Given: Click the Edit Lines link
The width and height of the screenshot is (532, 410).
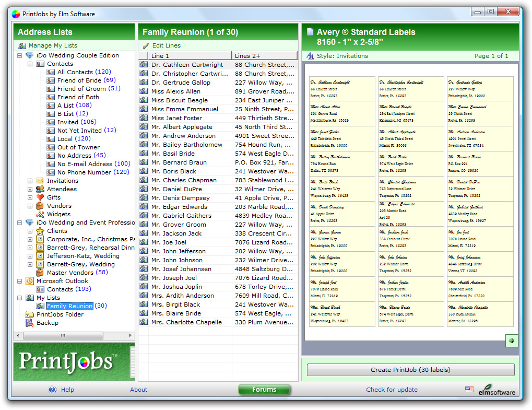Looking at the screenshot, I should pos(166,45).
